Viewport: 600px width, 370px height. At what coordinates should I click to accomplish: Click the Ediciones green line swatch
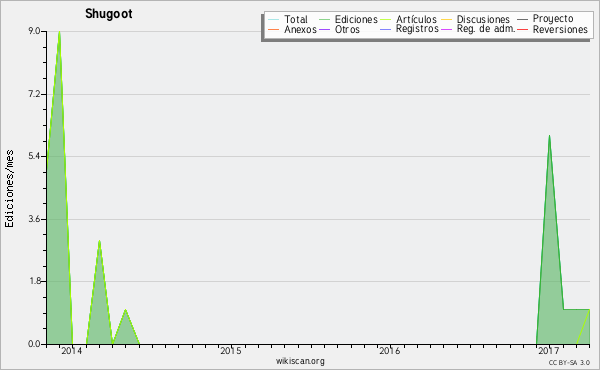pos(324,19)
